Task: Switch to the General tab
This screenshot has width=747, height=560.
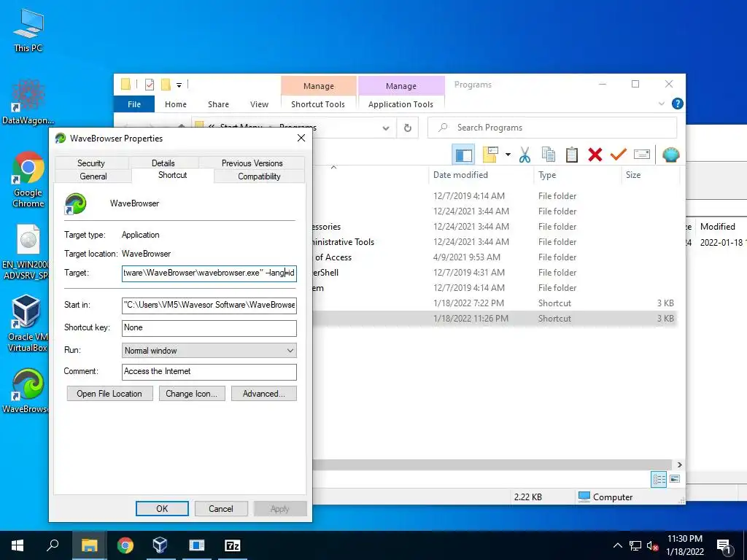Action: coord(93,176)
